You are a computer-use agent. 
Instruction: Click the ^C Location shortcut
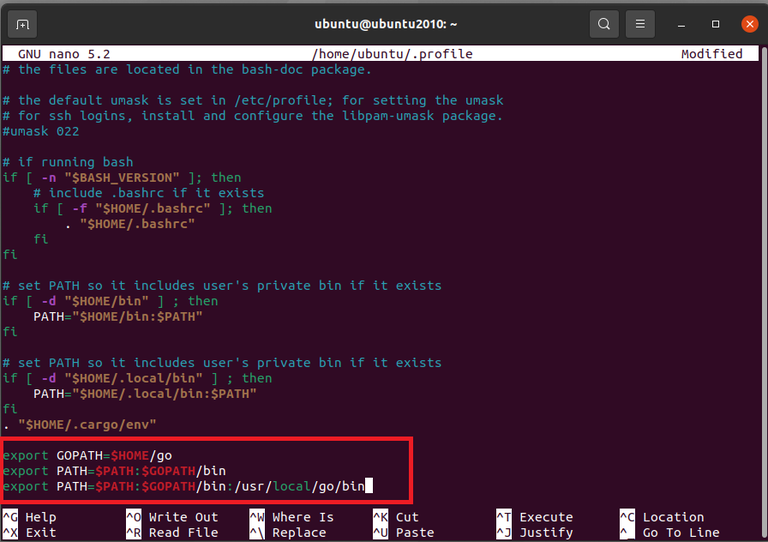662,517
